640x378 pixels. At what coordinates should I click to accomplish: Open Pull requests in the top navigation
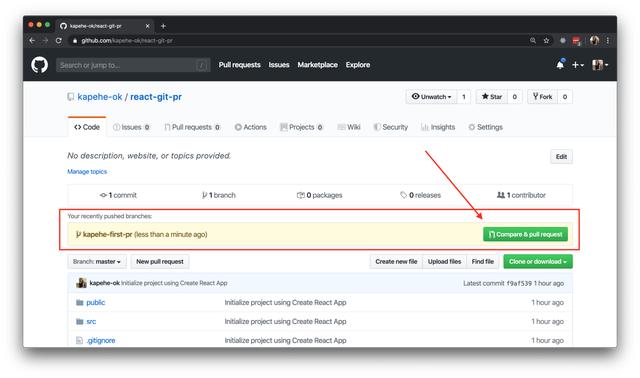[240, 65]
